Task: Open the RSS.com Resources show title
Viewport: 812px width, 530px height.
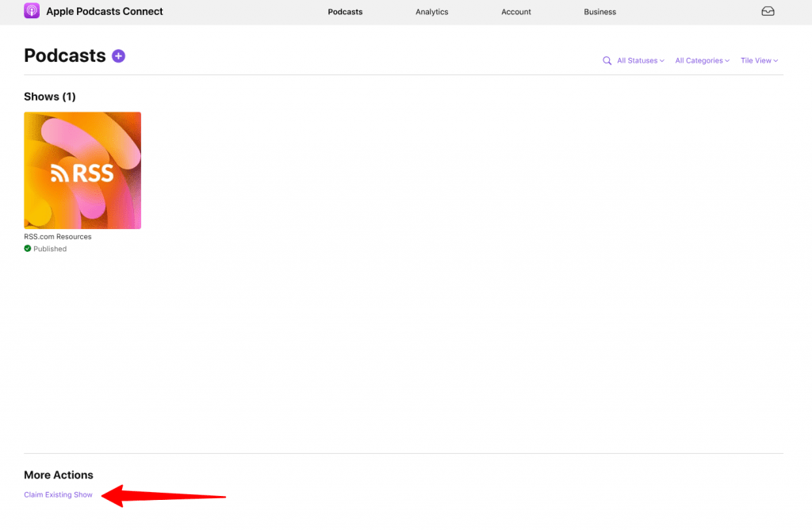Action: coord(57,237)
